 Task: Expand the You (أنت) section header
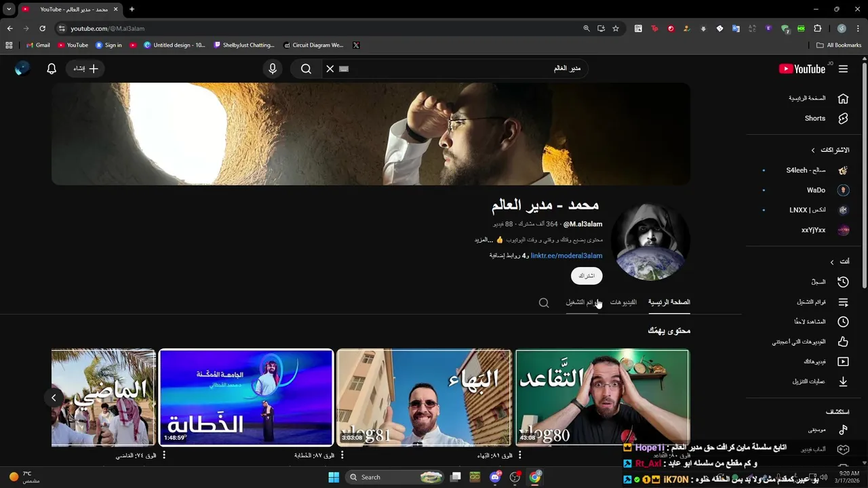coord(840,262)
